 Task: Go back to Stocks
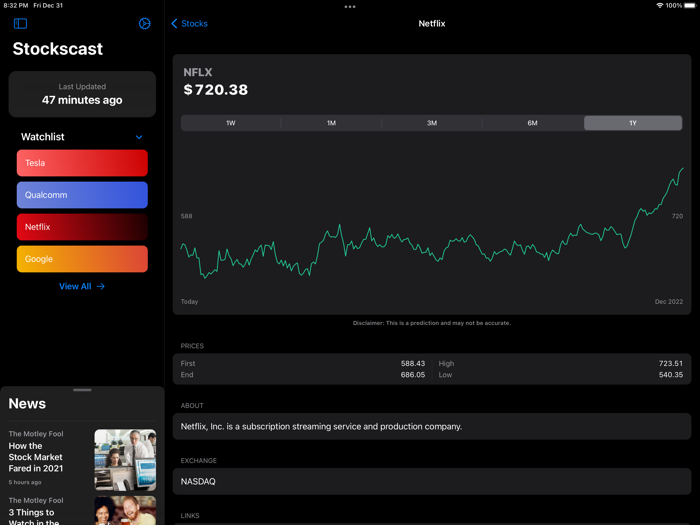click(x=189, y=24)
